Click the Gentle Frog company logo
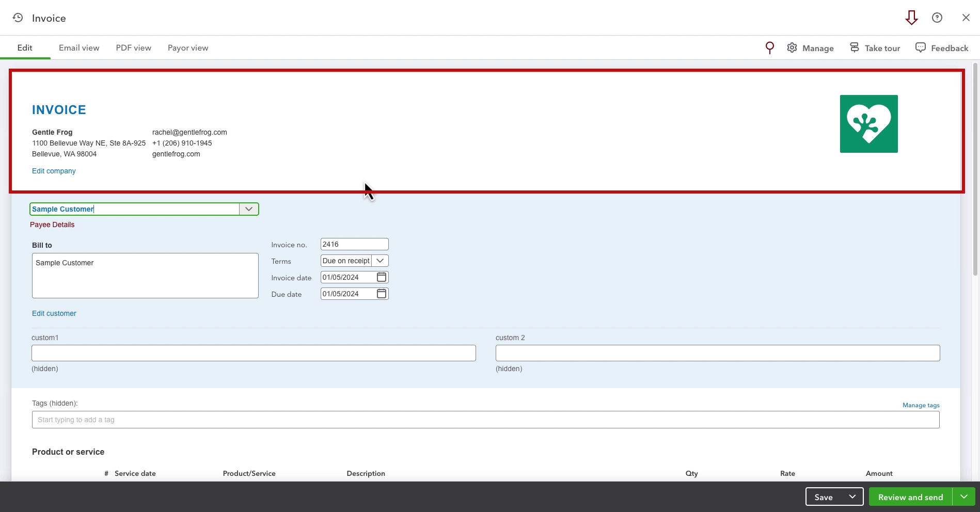The width and height of the screenshot is (980, 512). pyautogui.click(x=868, y=124)
